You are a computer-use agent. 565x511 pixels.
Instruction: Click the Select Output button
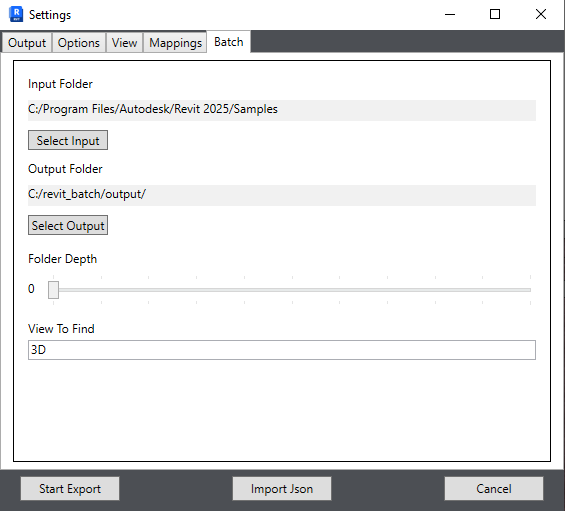click(x=68, y=225)
